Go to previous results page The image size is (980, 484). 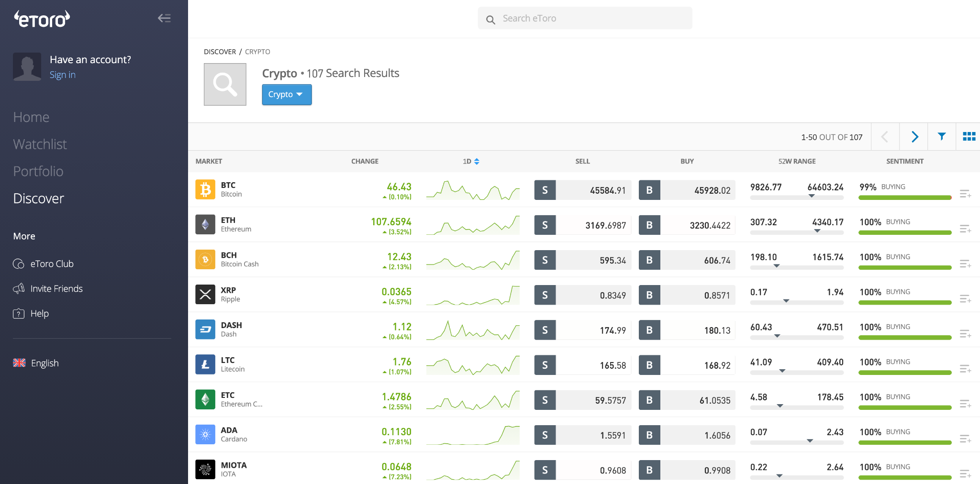pos(885,137)
